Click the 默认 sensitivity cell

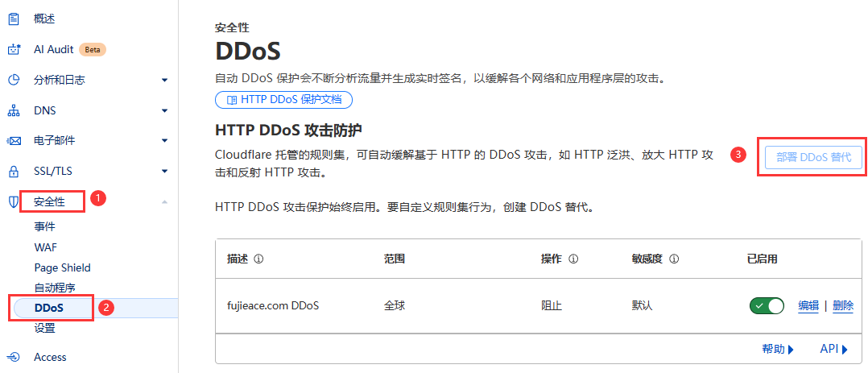[643, 305]
